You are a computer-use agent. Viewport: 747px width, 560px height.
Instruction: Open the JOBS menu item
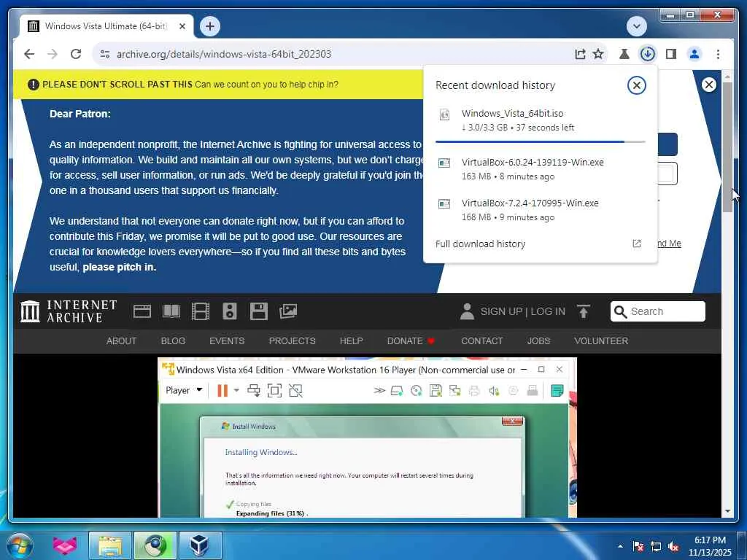tap(538, 341)
